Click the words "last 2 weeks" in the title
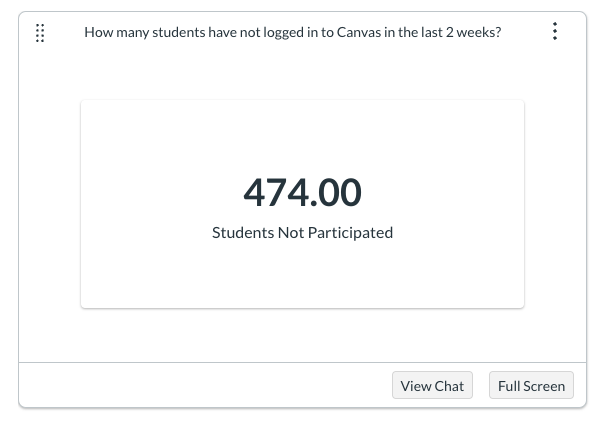Viewport: 602px width, 424px height. click(x=456, y=32)
